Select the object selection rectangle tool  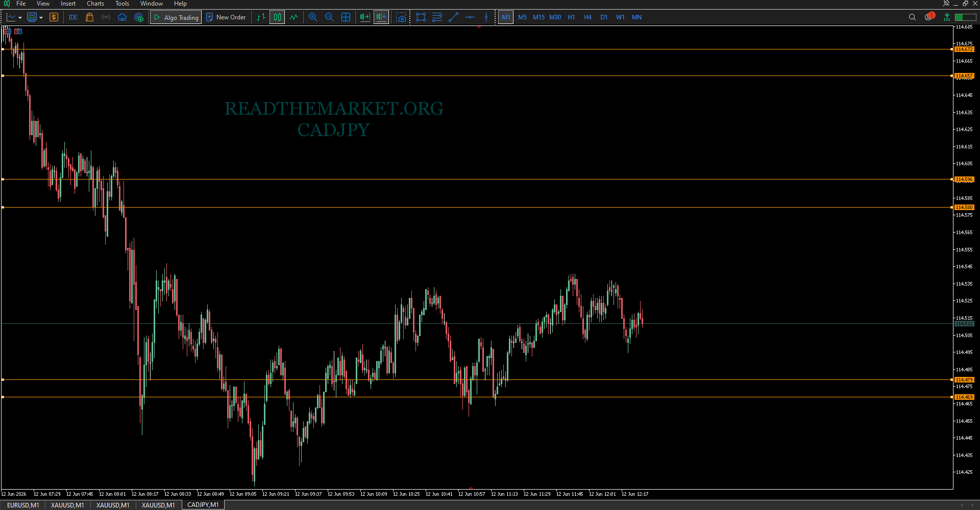point(421,17)
